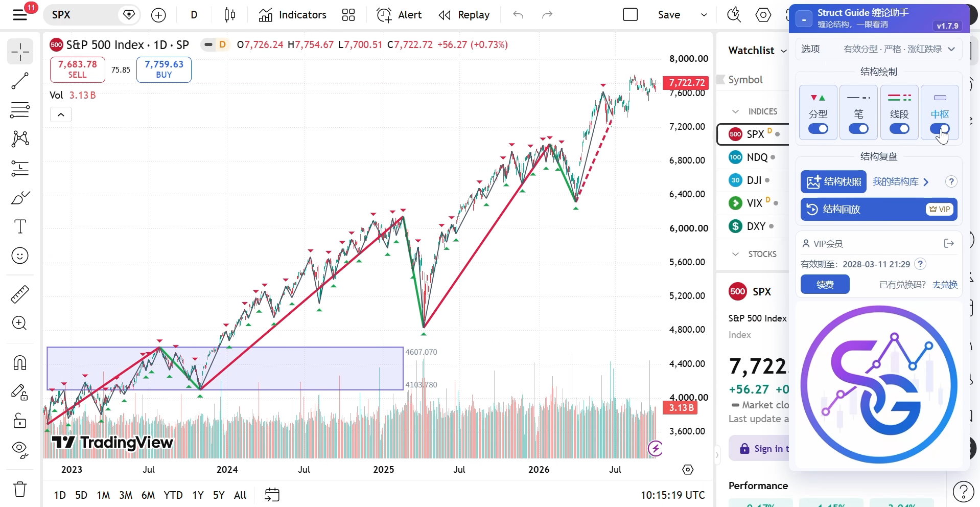Open the layout grid selector
The image size is (980, 507).
pos(348,15)
